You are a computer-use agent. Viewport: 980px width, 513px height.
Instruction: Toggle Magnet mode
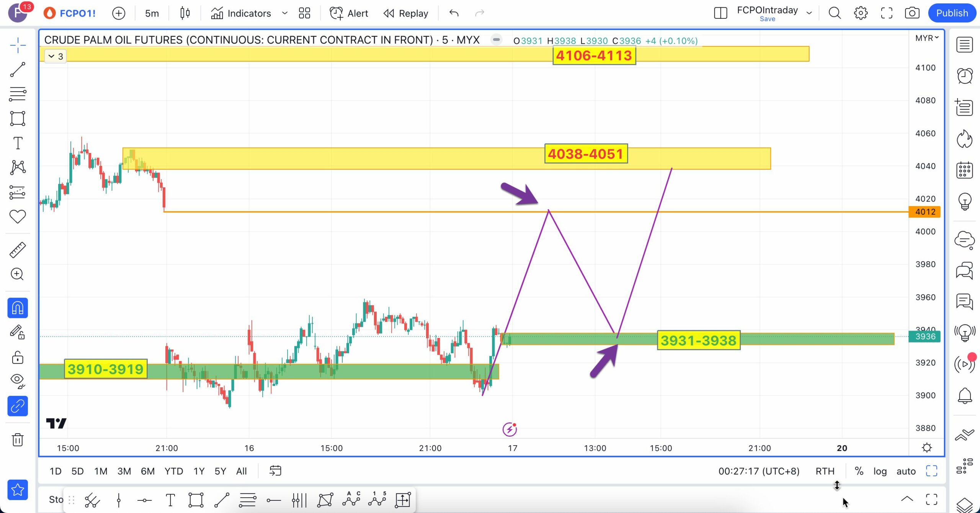tap(18, 308)
